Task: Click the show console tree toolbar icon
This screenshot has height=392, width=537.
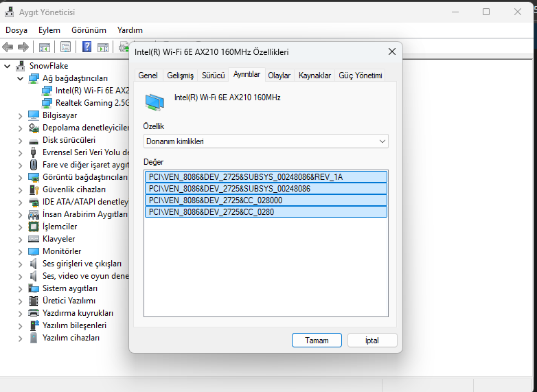Action: click(44, 47)
